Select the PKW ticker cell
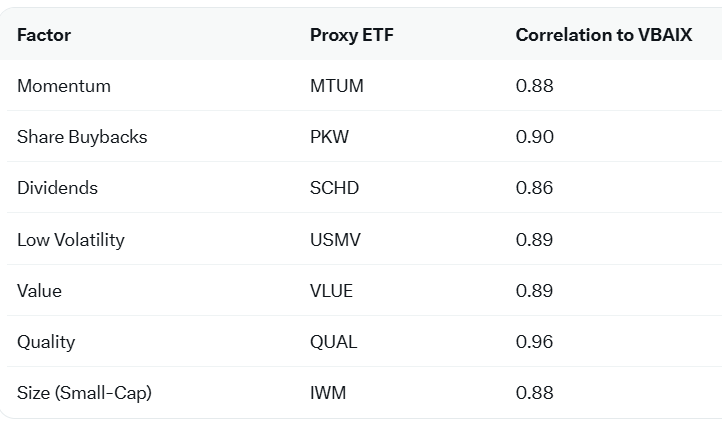Screen dimensions: 722x427 click(x=329, y=137)
